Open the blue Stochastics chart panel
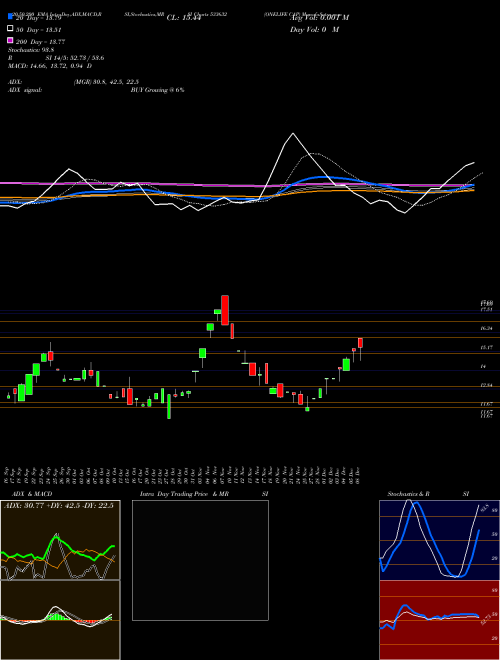500x660 pixels. [x=439, y=540]
